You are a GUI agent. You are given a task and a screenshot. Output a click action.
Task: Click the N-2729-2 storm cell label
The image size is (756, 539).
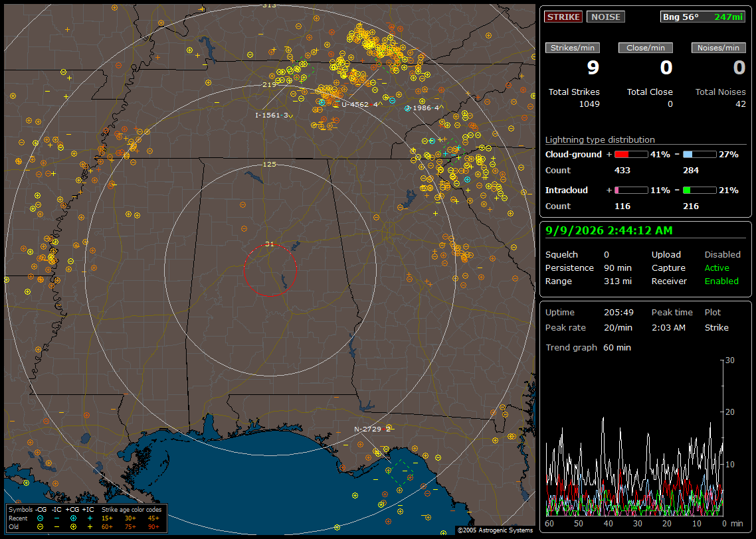pyautogui.click(x=372, y=429)
